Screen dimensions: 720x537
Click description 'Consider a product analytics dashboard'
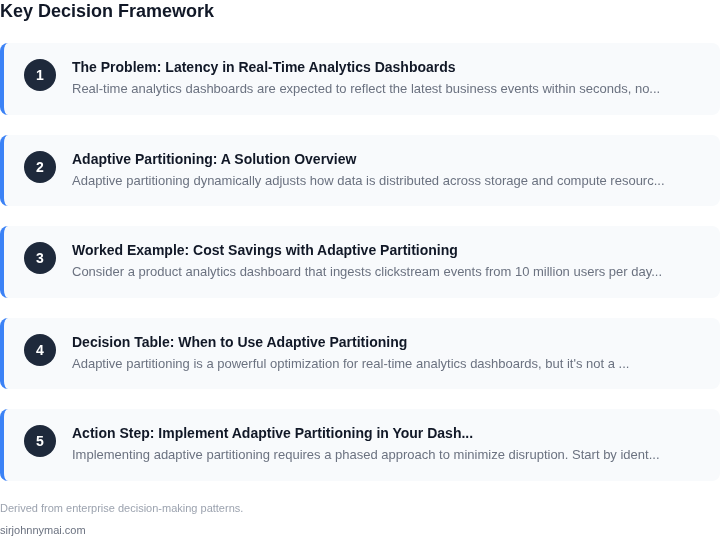coord(367,271)
